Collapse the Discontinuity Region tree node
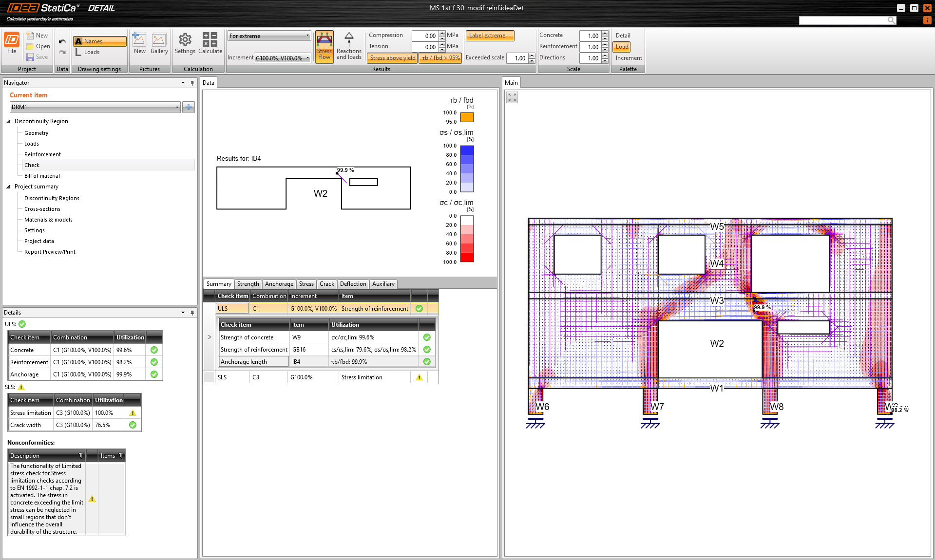 (8, 121)
